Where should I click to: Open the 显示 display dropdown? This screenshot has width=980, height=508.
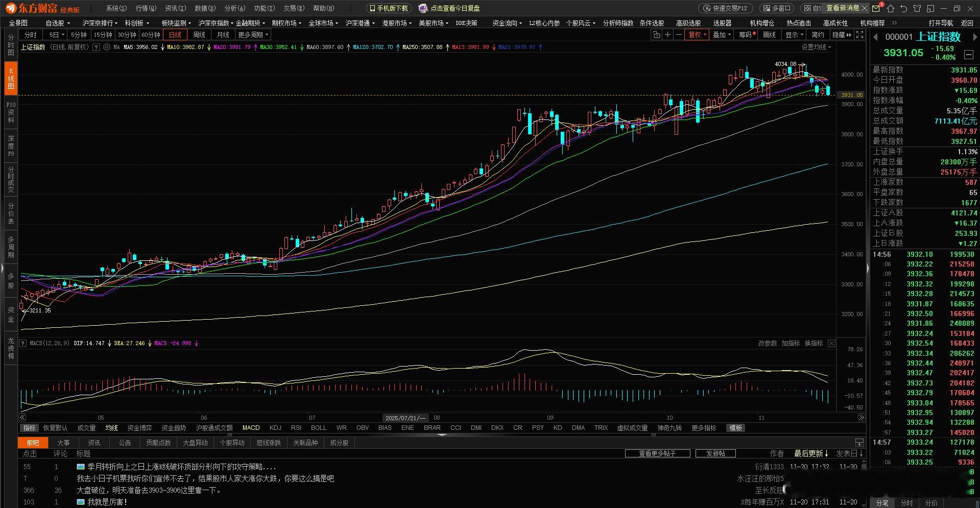click(795, 35)
